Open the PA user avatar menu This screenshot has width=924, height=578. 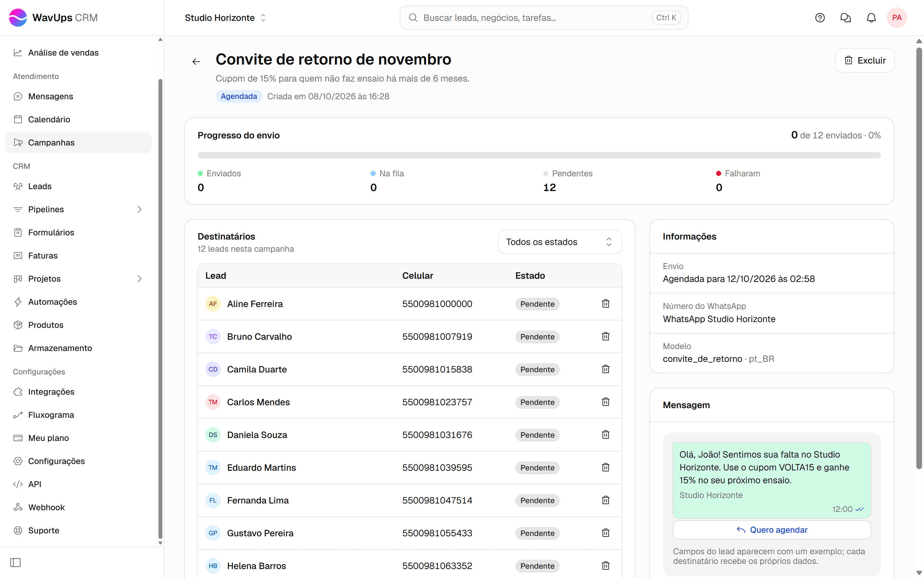[896, 18]
